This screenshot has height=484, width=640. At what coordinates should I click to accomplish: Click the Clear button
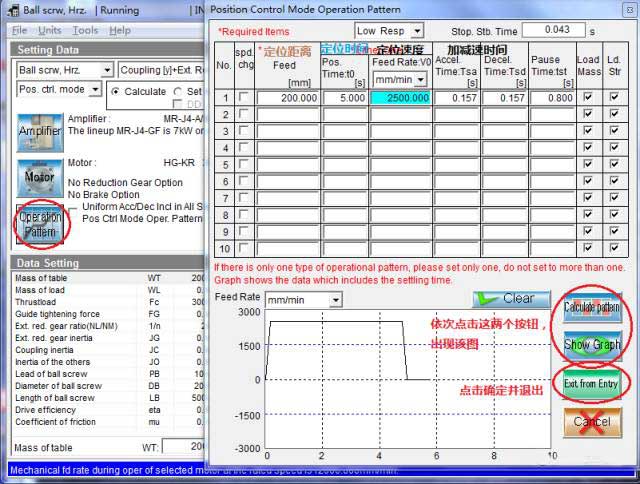pos(511,298)
